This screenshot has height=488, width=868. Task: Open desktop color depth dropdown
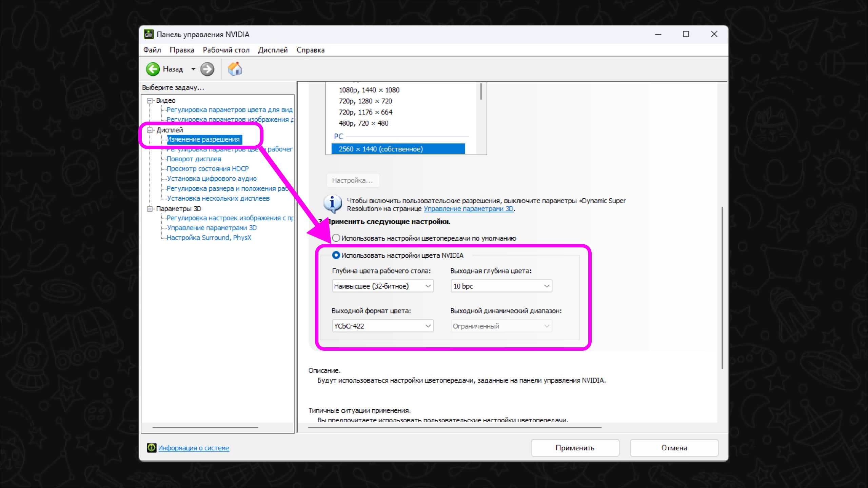click(x=382, y=286)
